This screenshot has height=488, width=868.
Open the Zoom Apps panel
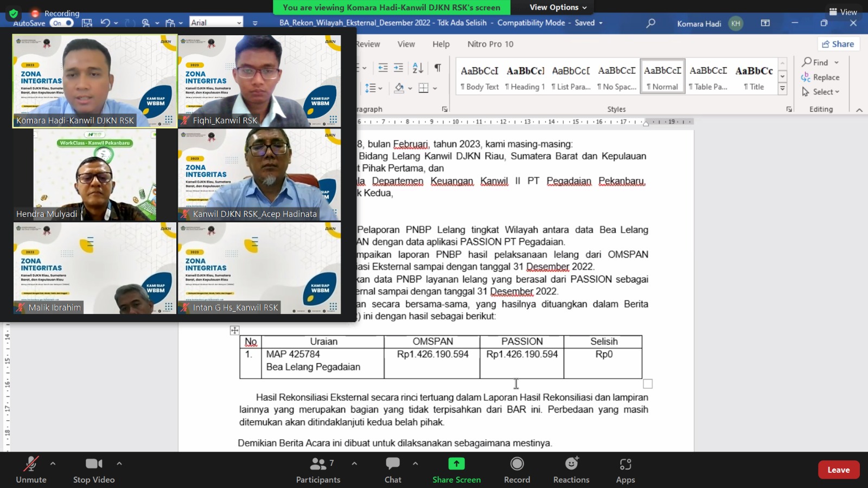625,470
